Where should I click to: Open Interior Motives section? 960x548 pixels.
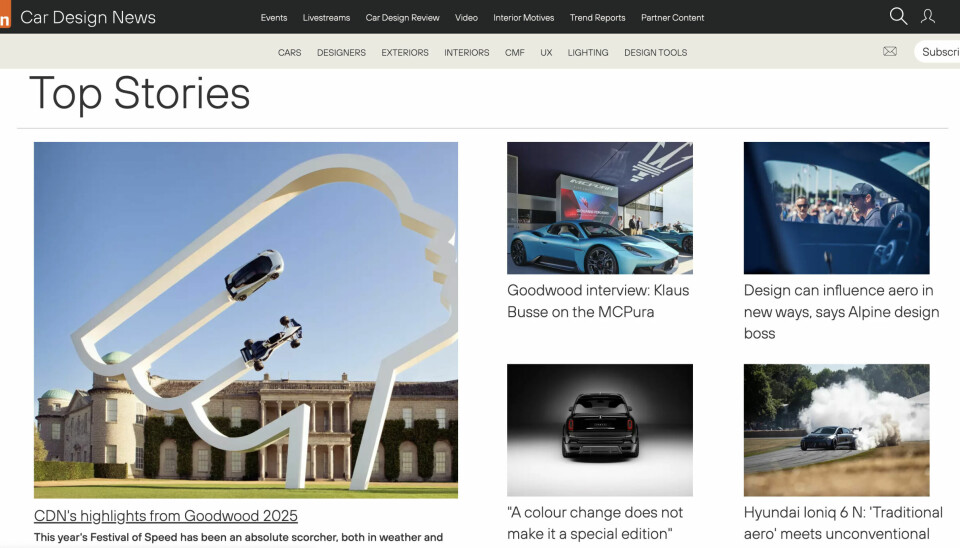tap(523, 18)
